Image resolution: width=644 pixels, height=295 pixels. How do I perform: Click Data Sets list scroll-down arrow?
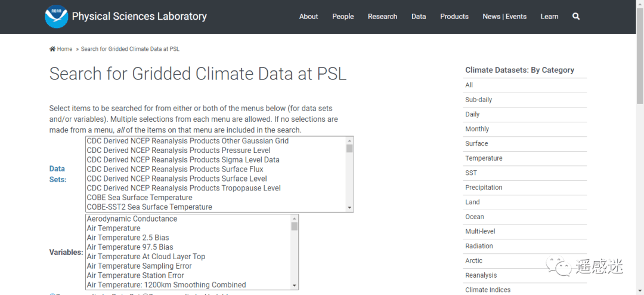[x=349, y=207]
